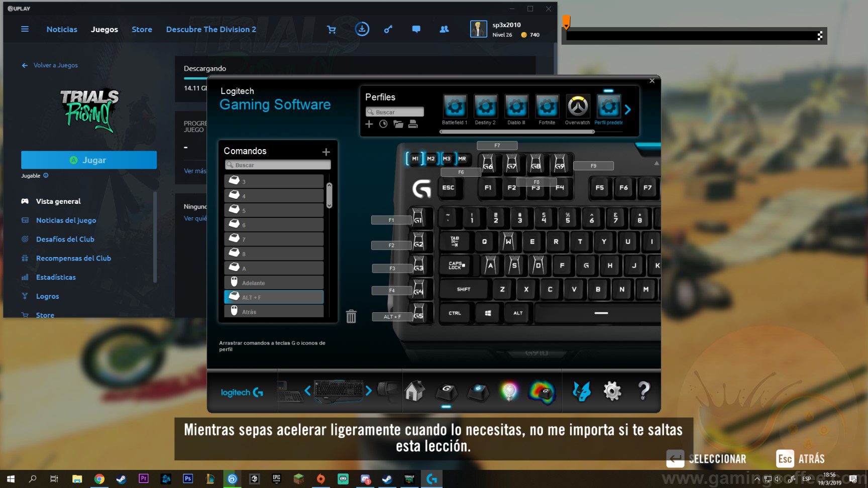Open Logitech help question mark
The height and width of the screenshot is (488, 868).
coord(643,391)
